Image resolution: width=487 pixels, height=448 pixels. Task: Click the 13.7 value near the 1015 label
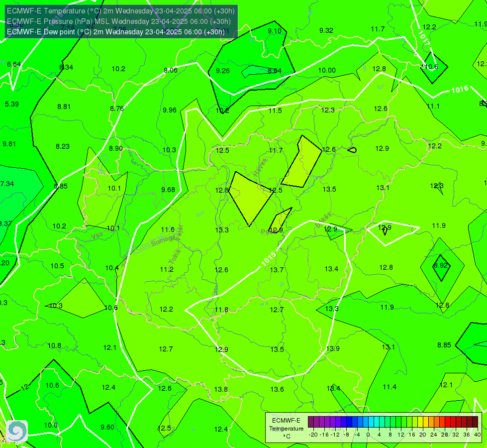click(277, 270)
